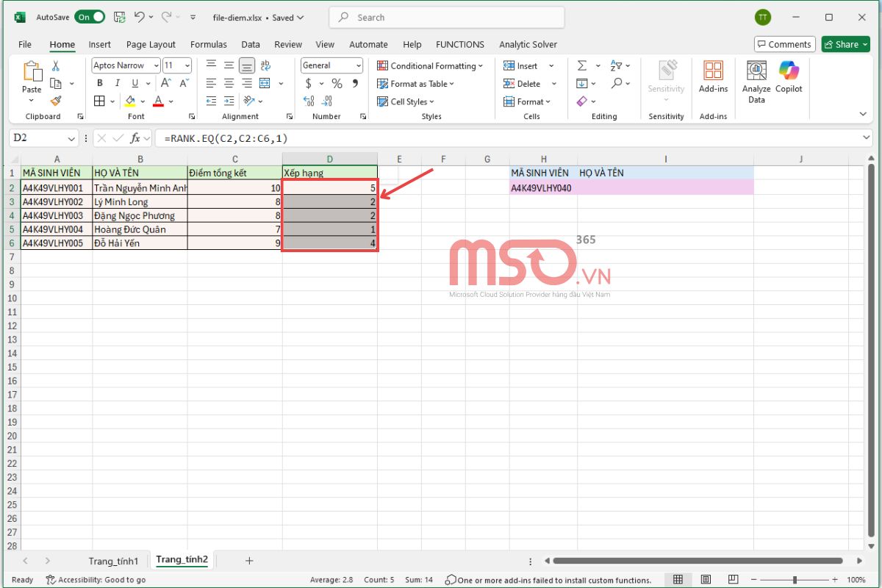Apply Percent Style format
Viewport: 882px width, 588px height.
coord(337,83)
